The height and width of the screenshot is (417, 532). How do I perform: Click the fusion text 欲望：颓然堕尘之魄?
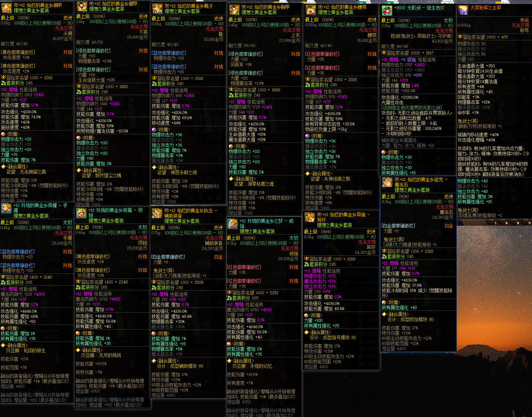coord(101,175)
